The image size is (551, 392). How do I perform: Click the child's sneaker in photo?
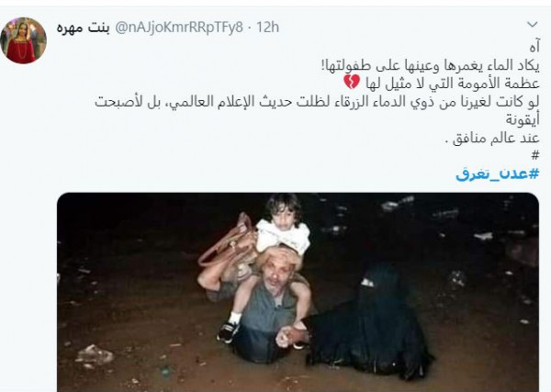228,331
